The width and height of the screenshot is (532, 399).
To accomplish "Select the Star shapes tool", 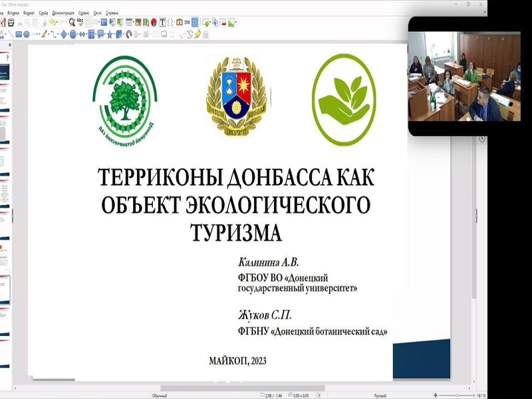I will click(110, 34).
